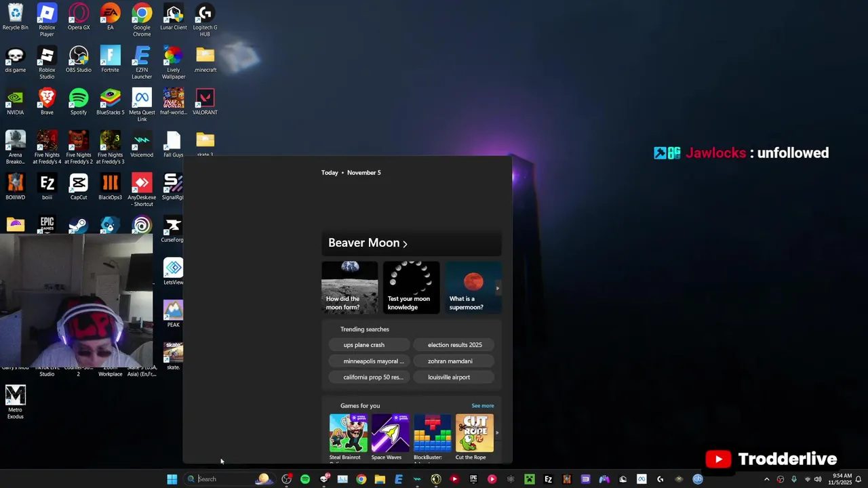Open 'What is a supermoon?' card
The height and width of the screenshot is (488, 868).
[x=473, y=287]
